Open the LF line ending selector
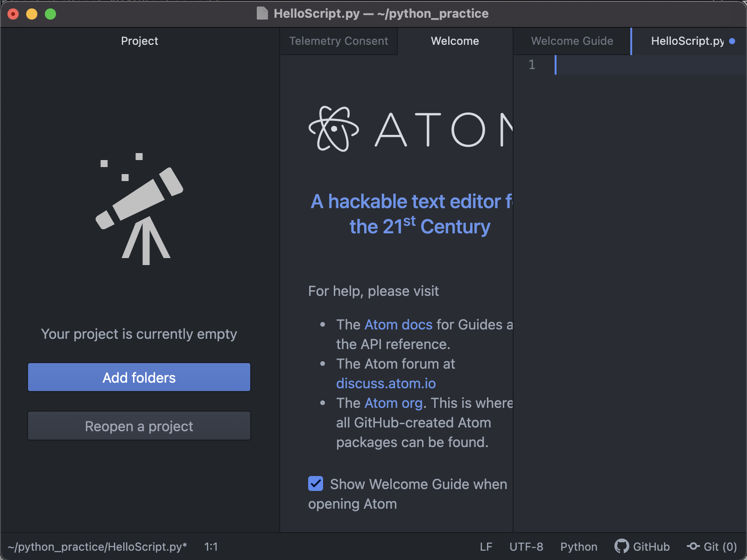 click(x=486, y=546)
